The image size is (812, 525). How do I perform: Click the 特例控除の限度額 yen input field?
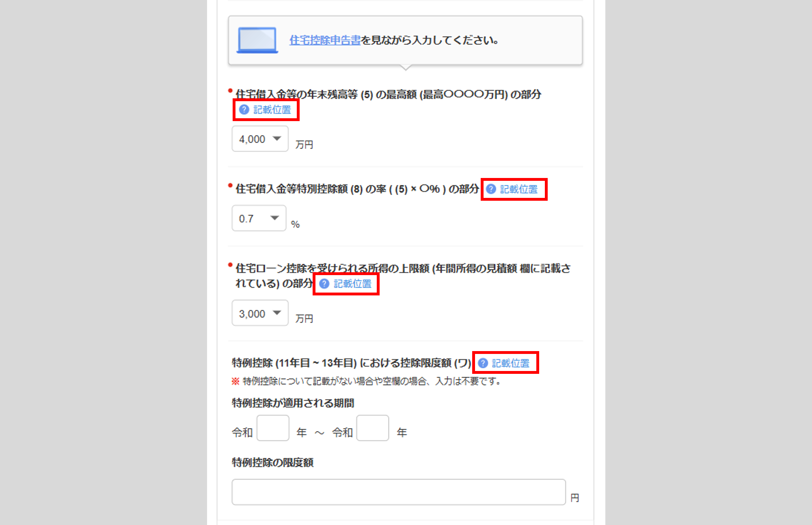coord(398,492)
